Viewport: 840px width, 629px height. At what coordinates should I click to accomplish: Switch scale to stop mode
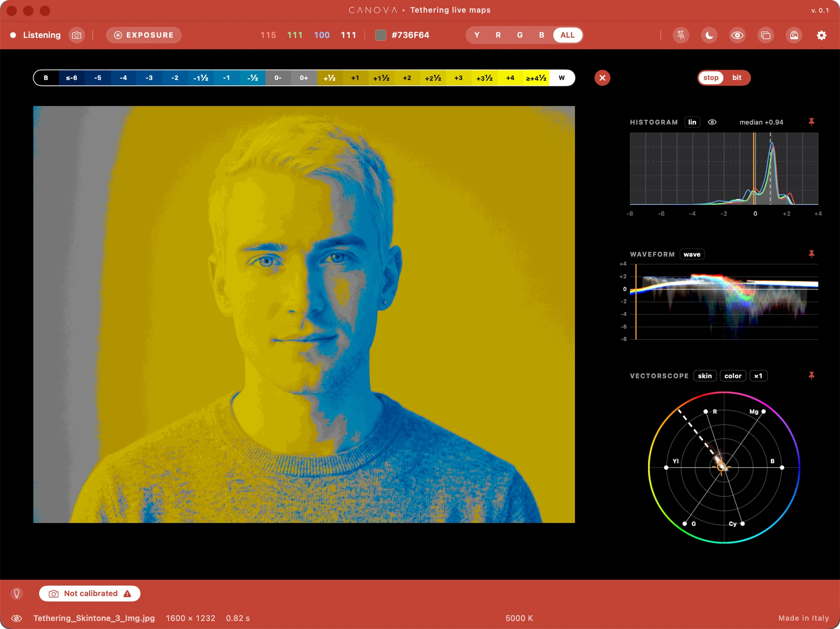(x=711, y=78)
